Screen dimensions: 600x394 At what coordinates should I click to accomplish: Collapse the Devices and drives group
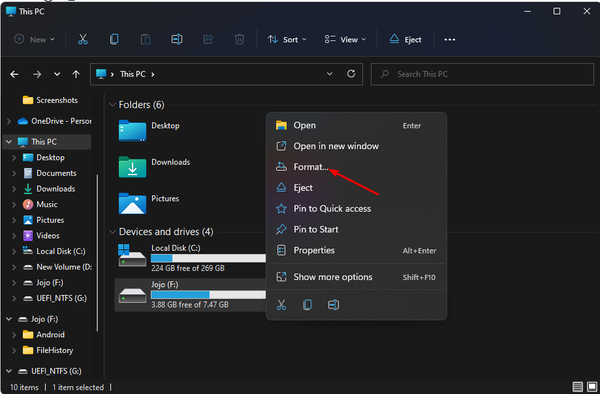pyautogui.click(x=112, y=231)
